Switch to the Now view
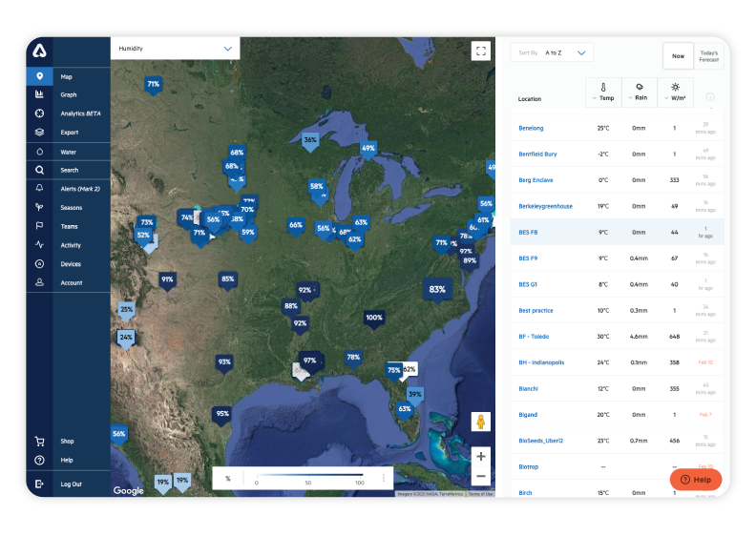Image resolution: width=756 pixels, height=536 pixels. [x=678, y=56]
